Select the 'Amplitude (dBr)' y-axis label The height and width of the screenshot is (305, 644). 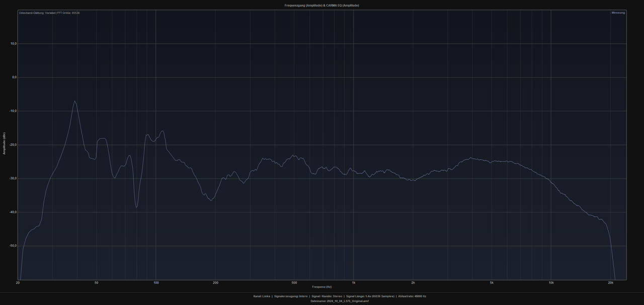(x=4, y=144)
